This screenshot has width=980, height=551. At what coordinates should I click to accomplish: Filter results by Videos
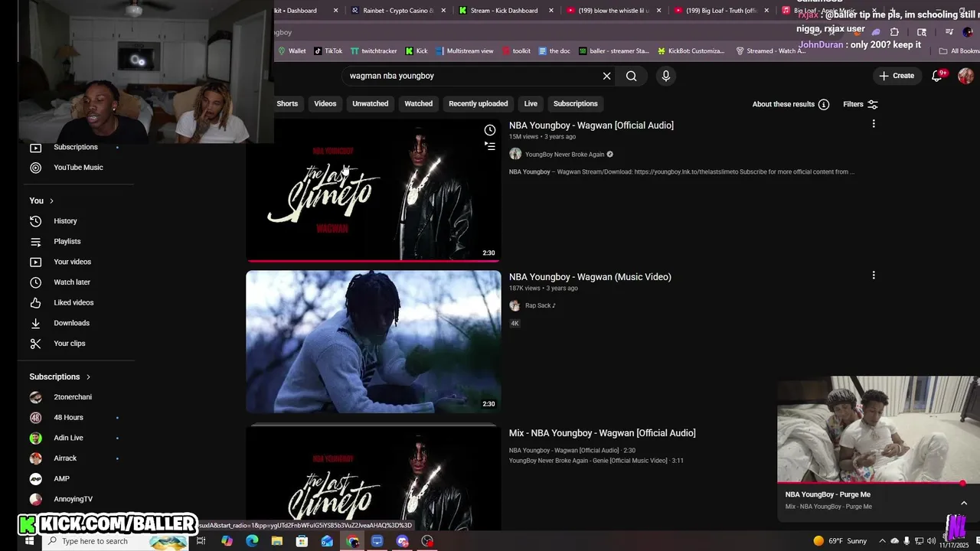pyautogui.click(x=325, y=104)
